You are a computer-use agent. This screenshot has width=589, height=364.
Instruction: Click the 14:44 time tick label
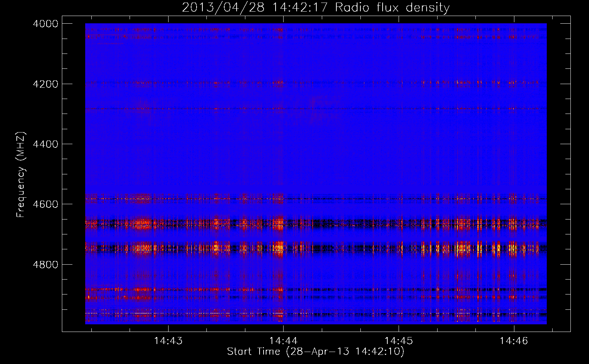point(283,341)
